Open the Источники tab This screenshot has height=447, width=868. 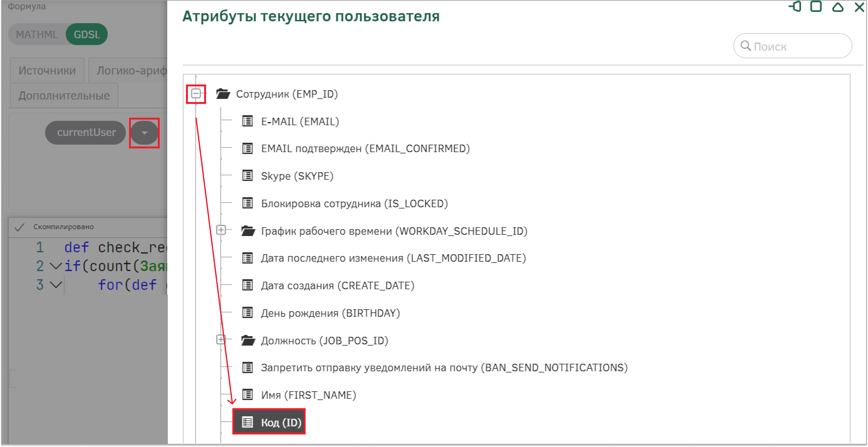click(x=47, y=70)
